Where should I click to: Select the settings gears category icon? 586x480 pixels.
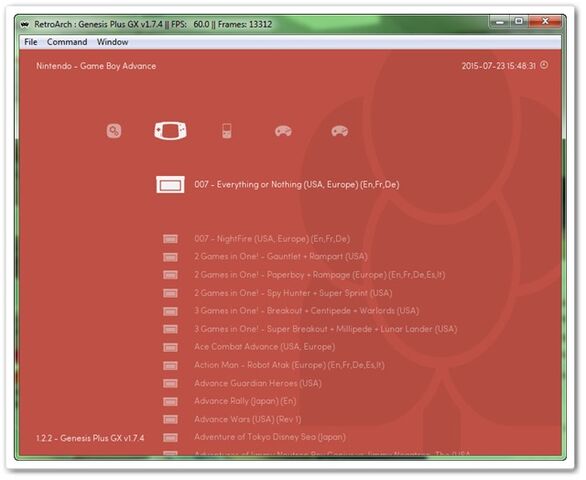[114, 131]
